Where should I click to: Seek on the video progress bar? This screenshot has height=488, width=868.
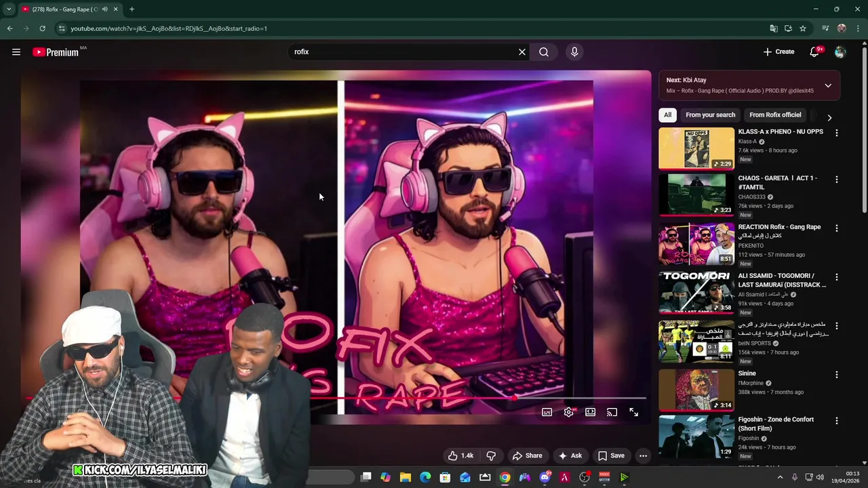(336, 399)
